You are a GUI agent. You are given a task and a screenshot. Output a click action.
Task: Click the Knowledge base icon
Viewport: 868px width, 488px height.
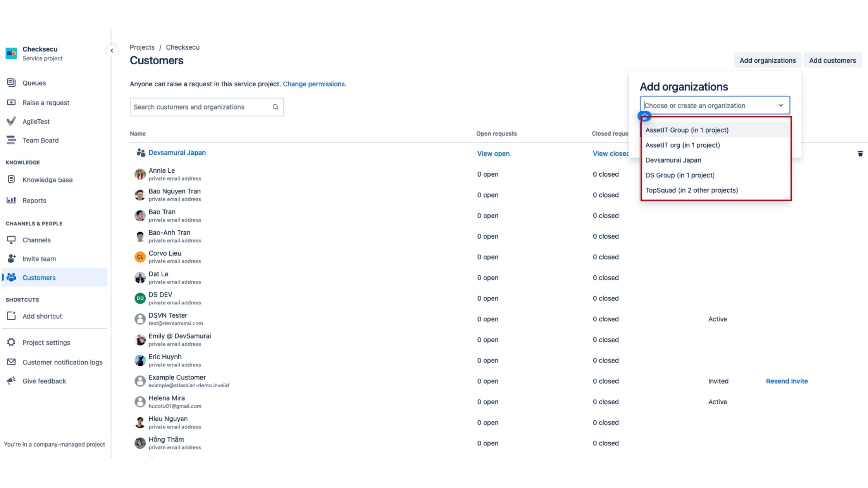tap(11, 179)
